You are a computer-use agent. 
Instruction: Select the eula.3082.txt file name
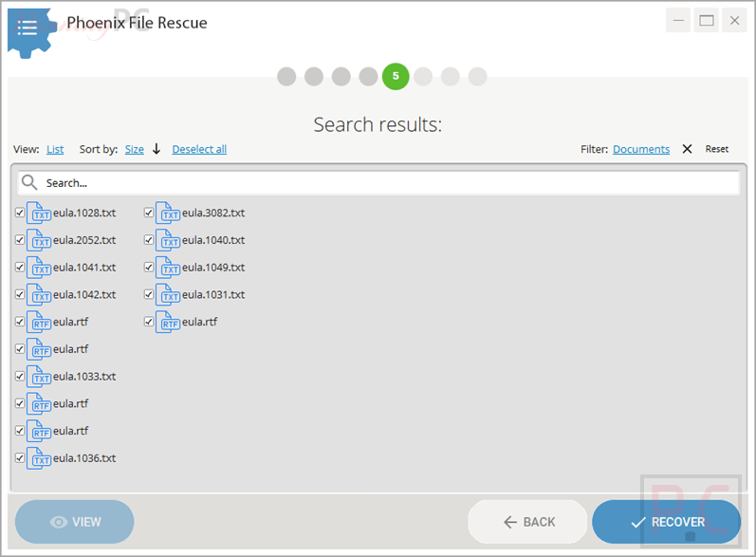click(213, 213)
